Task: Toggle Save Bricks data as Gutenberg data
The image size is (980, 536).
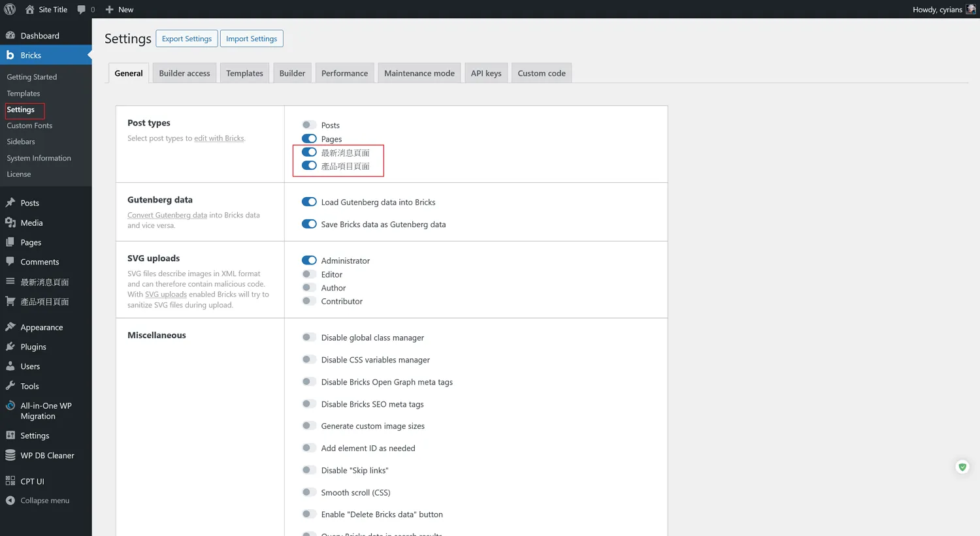Action: [309, 224]
